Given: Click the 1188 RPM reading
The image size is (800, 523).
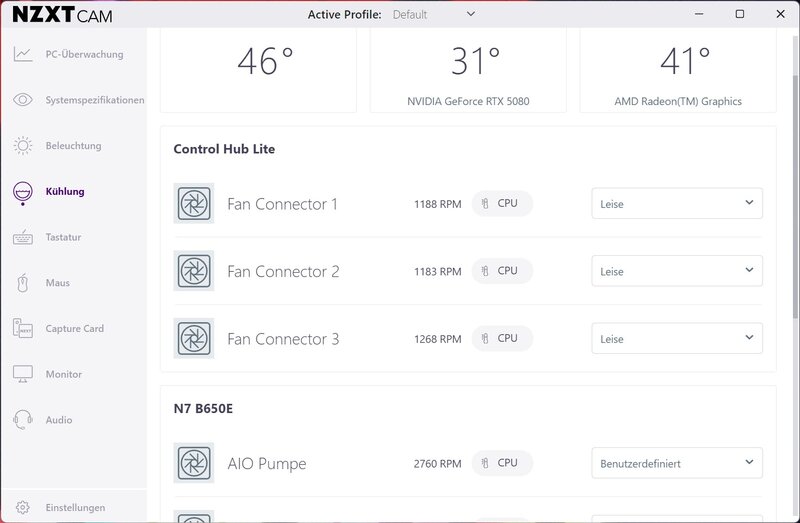Looking at the screenshot, I should coord(437,204).
